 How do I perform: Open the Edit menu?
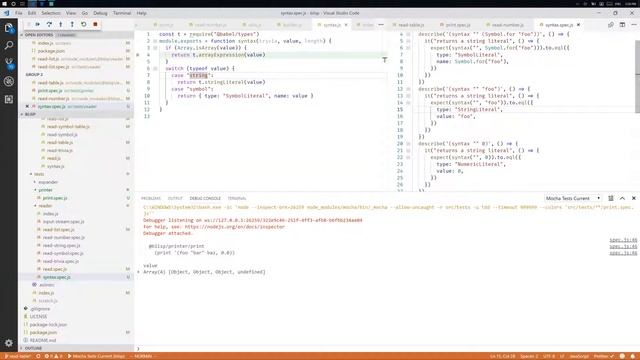(32, 13)
